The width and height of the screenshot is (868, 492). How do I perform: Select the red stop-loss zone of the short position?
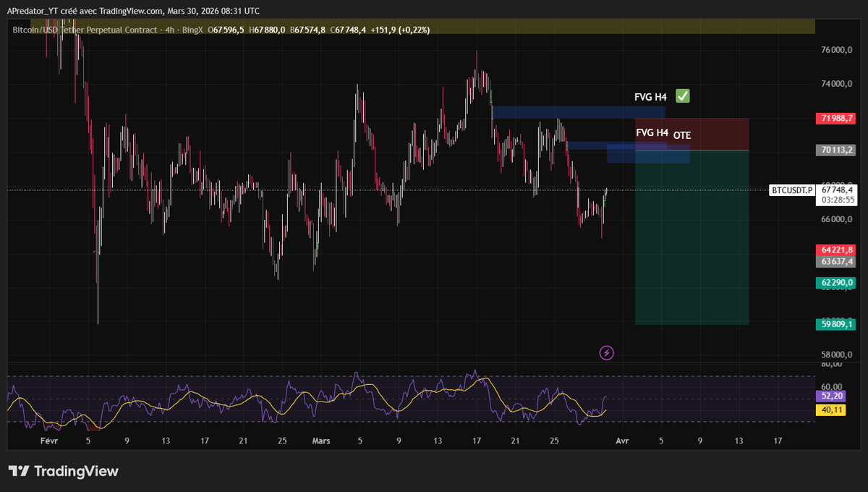[692, 134]
